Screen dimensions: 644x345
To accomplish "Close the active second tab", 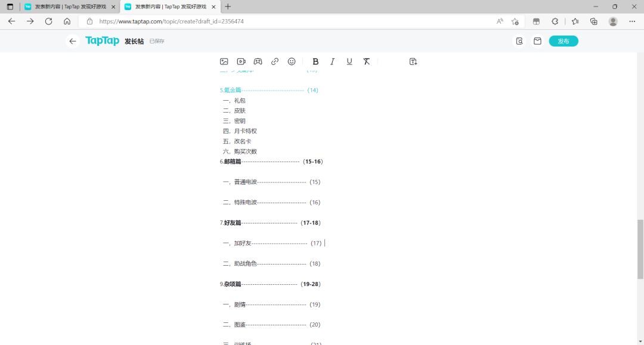I will pyautogui.click(x=213, y=7).
